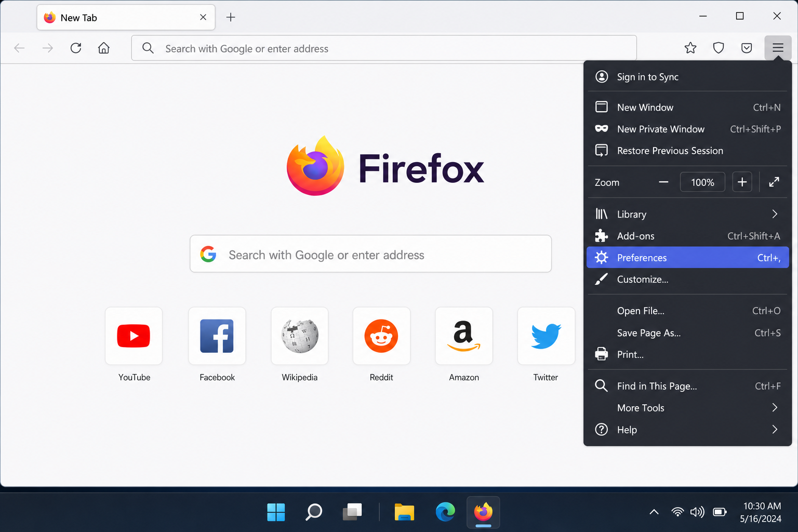798x532 pixels.
Task: Open the volume speaker icon
Action: [x=697, y=512]
